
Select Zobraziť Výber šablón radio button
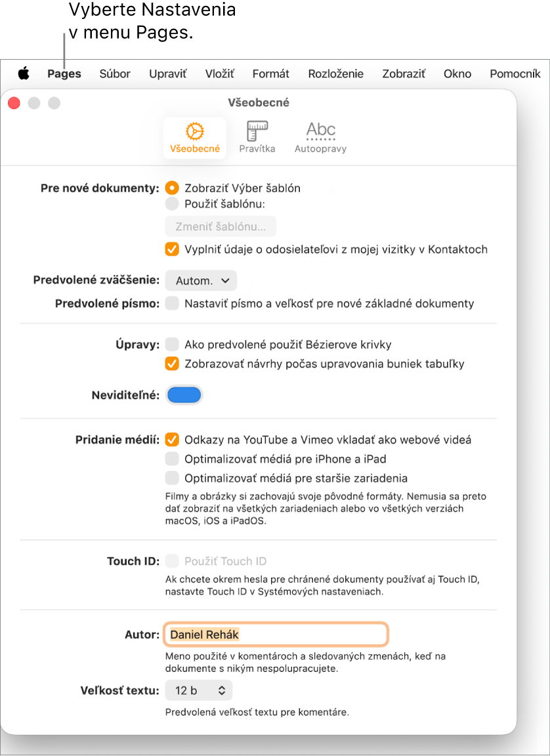tap(172, 188)
